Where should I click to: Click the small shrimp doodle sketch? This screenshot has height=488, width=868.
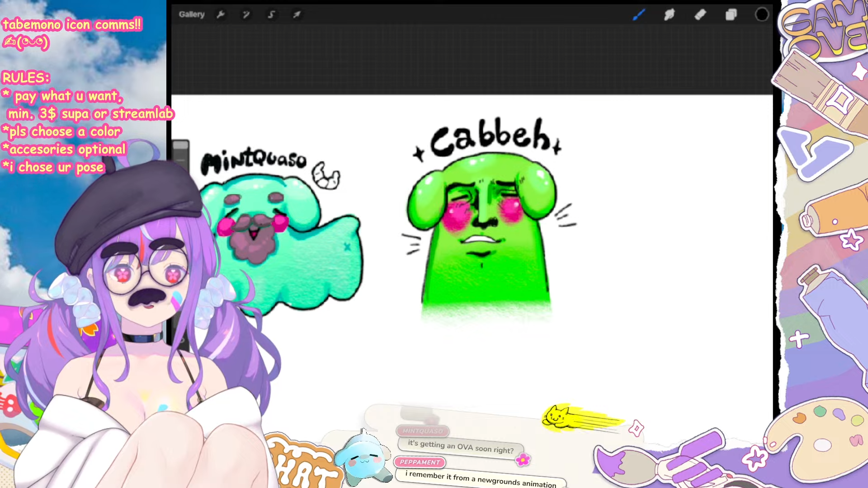pos(326,175)
